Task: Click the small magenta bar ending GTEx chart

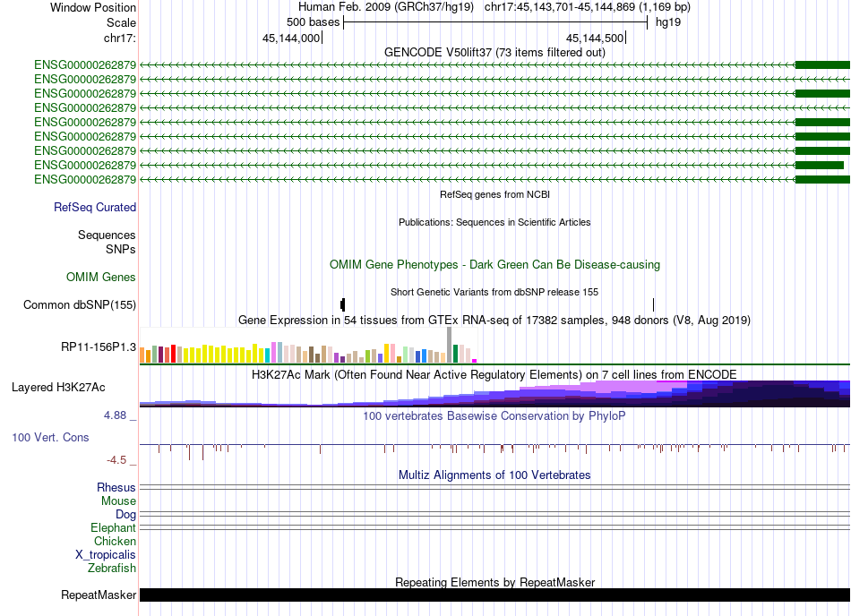Action: tap(475, 361)
